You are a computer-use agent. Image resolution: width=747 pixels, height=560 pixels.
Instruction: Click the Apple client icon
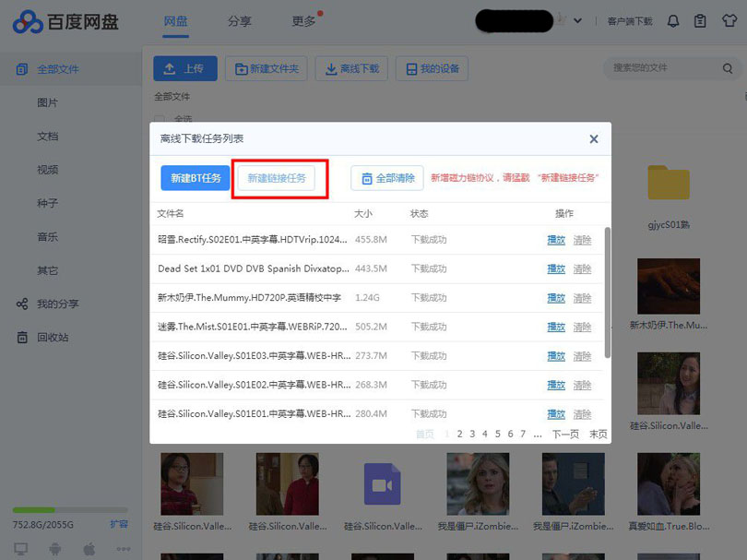(x=89, y=549)
